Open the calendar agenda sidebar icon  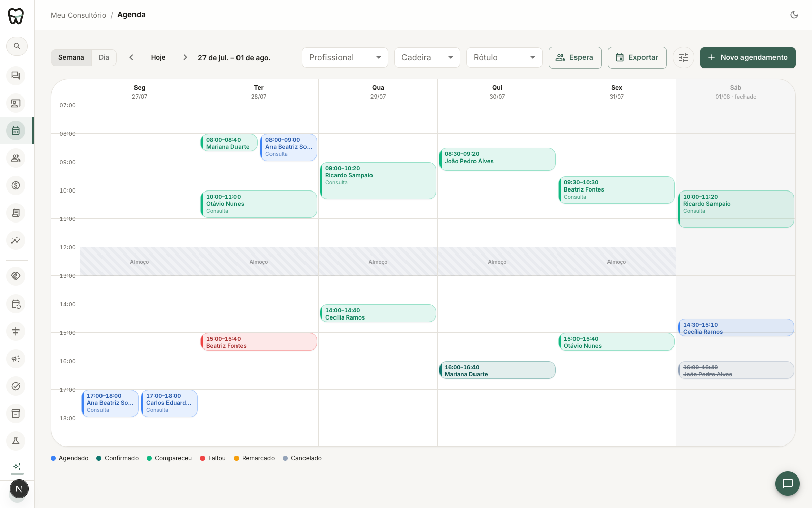(16, 131)
